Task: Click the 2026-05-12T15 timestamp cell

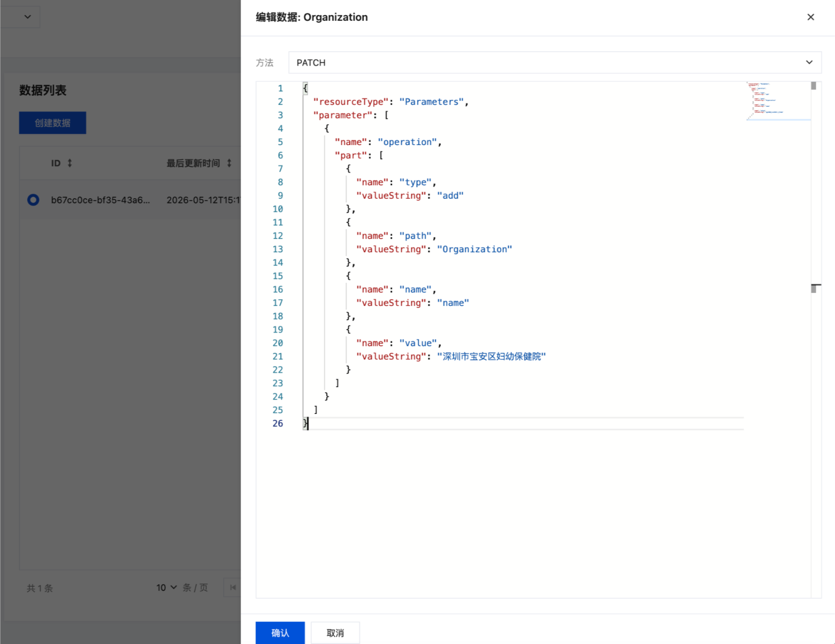Action: [x=203, y=200]
